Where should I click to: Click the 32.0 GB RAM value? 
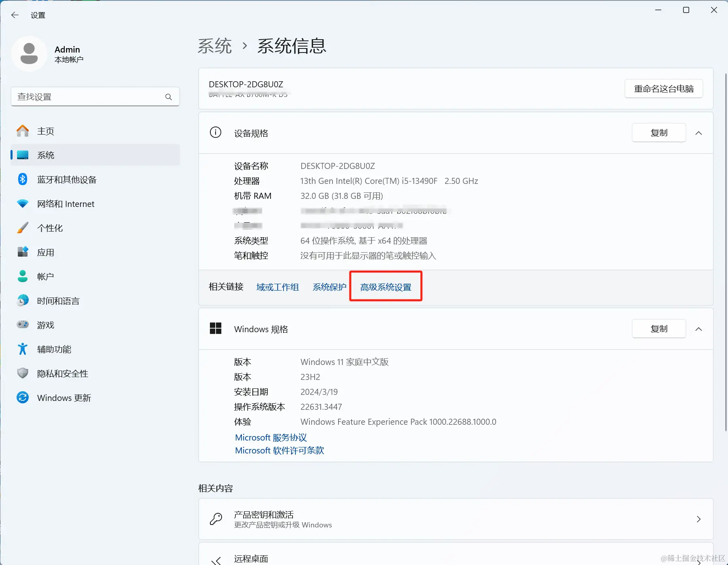pyautogui.click(x=342, y=196)
